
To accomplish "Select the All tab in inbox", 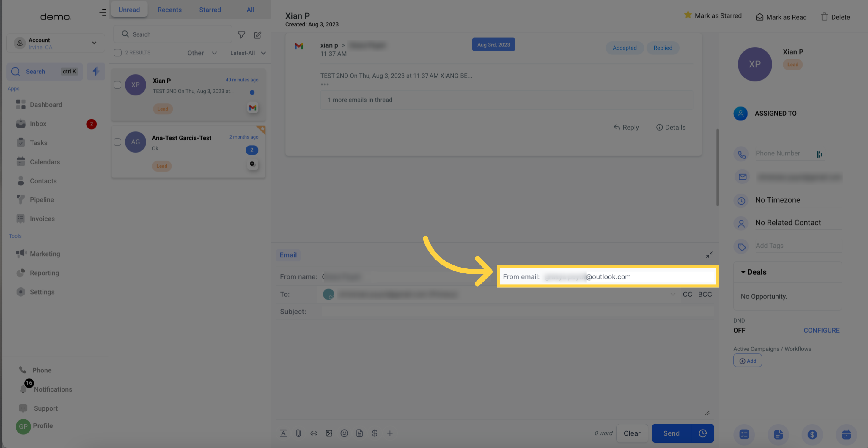I will click(250, 10).
